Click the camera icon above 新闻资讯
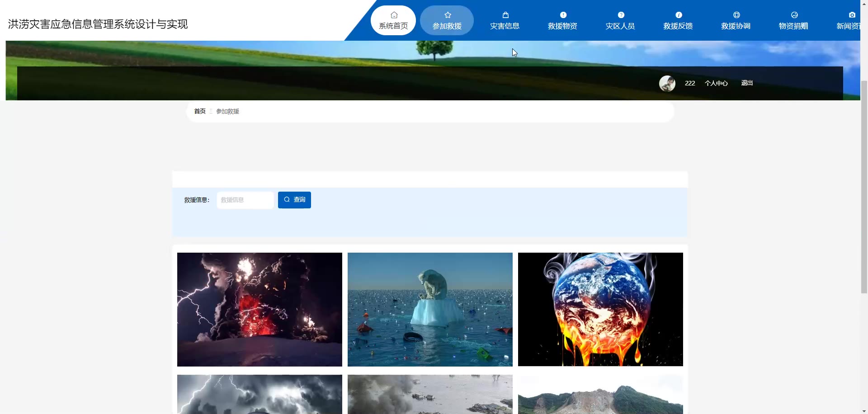The image size is (868, 414). (852, 15)
